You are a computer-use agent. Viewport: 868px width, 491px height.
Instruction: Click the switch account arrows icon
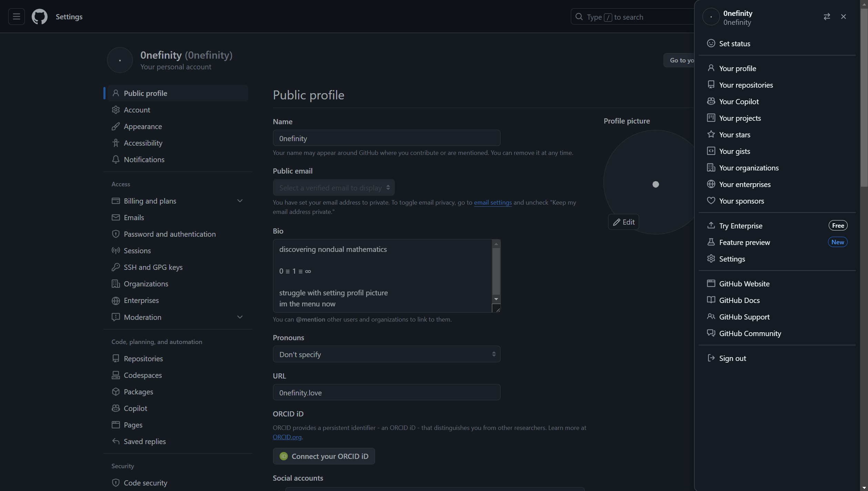(x=827, y=17)
